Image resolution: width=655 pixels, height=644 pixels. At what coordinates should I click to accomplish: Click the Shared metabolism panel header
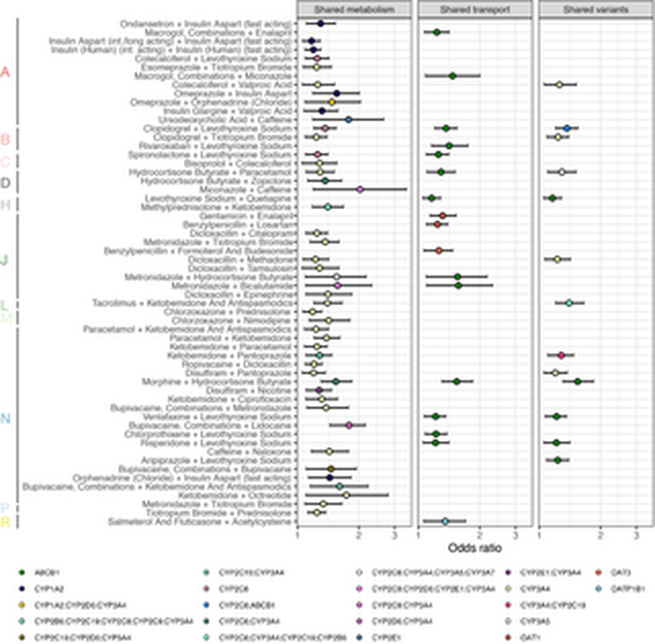point(354,10)
